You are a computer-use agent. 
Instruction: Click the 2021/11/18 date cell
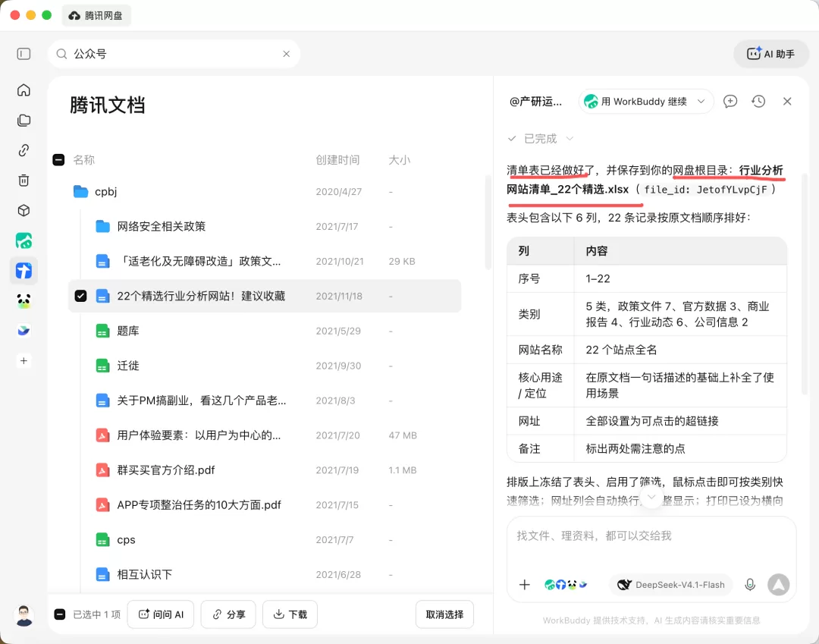click(x=339, y=296)
